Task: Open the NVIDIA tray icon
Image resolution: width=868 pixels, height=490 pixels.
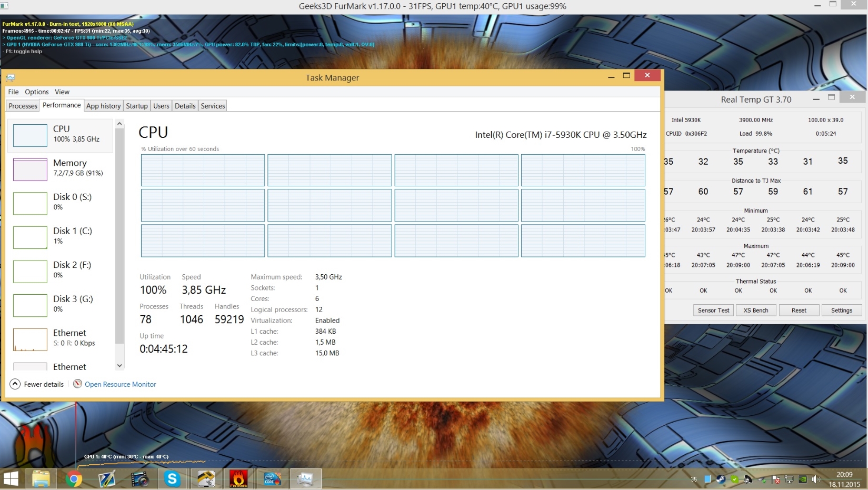Action: 803,479
